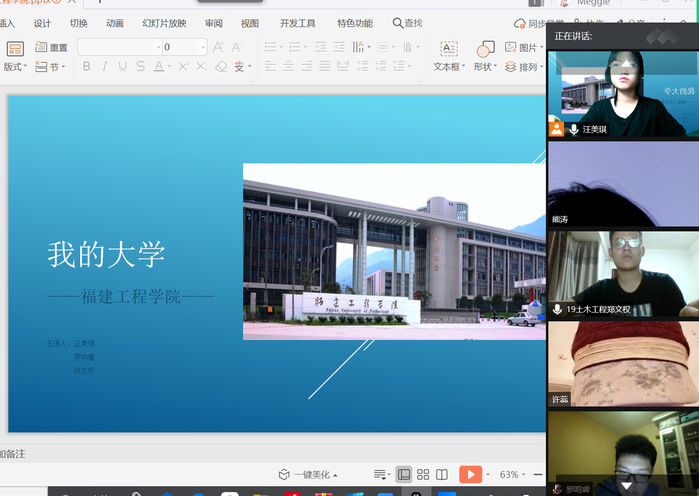The width and height of the screenshot is (699, 496).
Task: Open the 设计 ribbon tab
Action: click(x=42, y=23)
